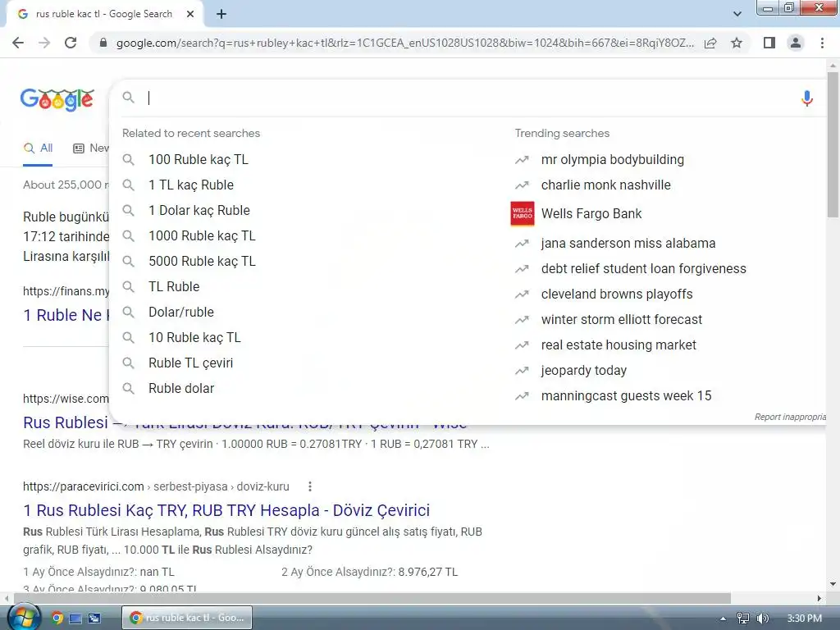This screenshot has width=840, height=630.
Task: Bookmark this page with the star icon
Action: (x=737, y=43)
